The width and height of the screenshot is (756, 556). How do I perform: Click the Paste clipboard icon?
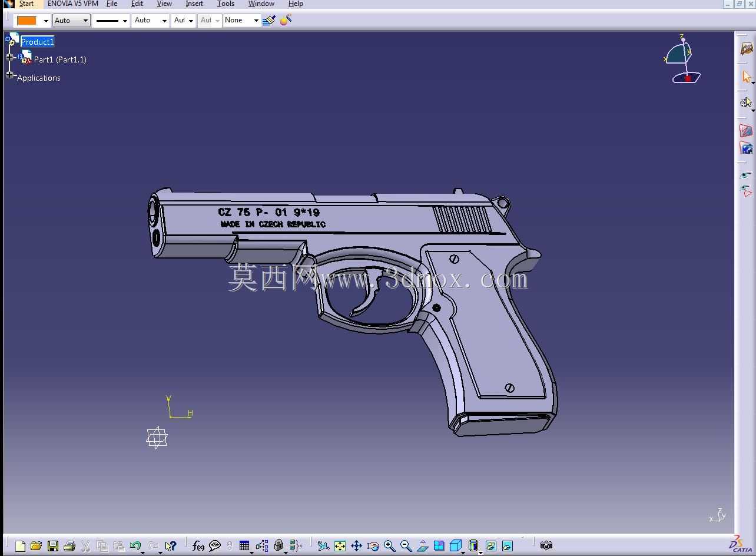pos(118,546)
